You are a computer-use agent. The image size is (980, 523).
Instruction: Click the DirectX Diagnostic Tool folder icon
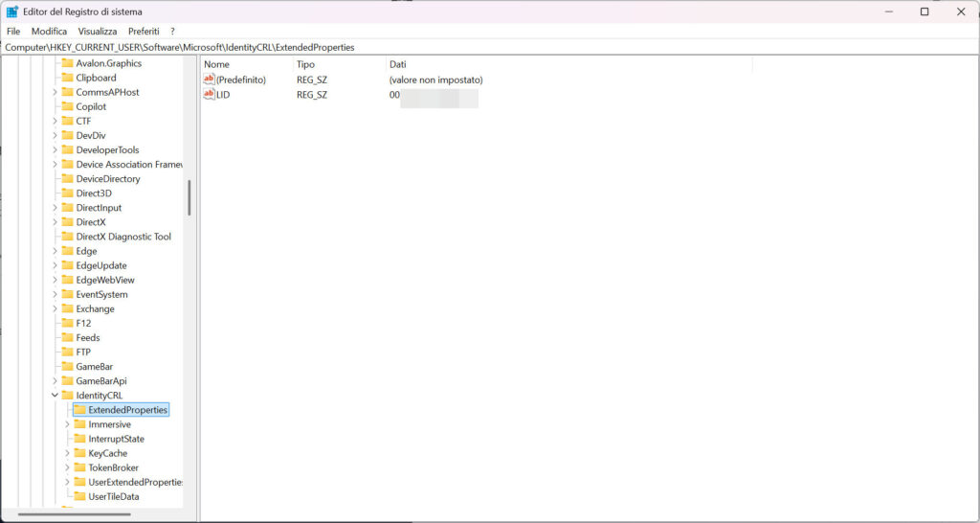pyautogui.click(x=68, y=236)
